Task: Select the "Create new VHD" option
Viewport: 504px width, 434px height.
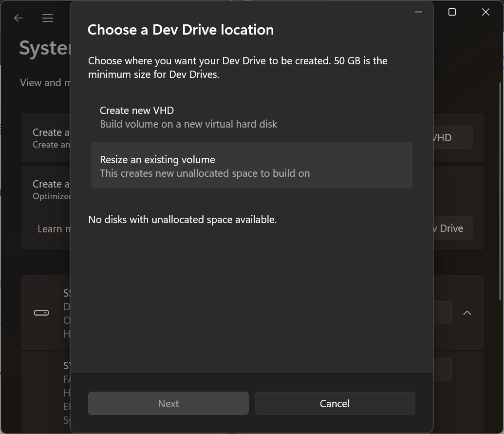Action: click(x=251, y=116)
